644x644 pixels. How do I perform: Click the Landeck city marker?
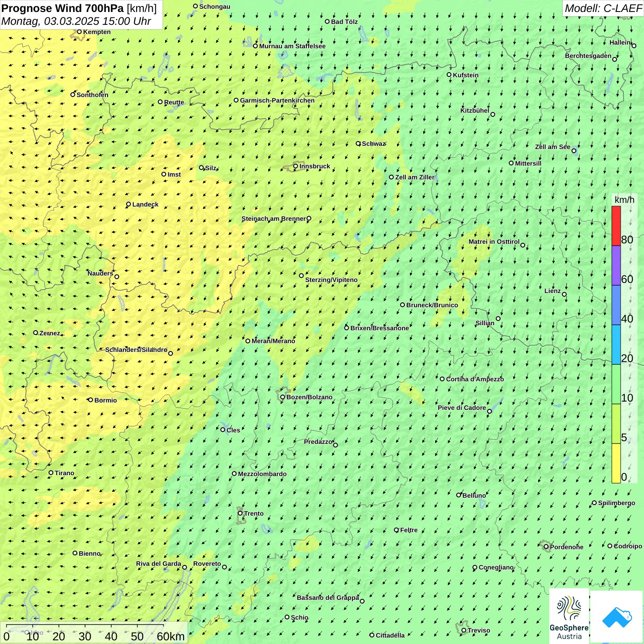point(129,204)
